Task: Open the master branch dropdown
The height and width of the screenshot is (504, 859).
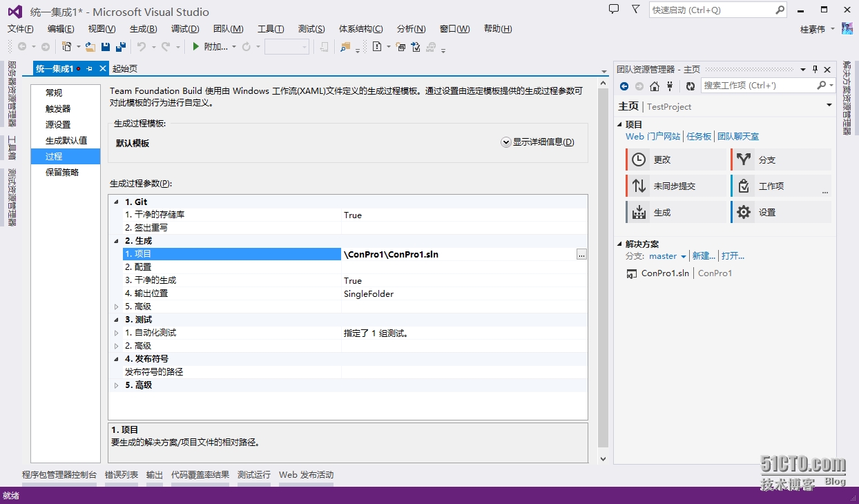Action: 668,256
